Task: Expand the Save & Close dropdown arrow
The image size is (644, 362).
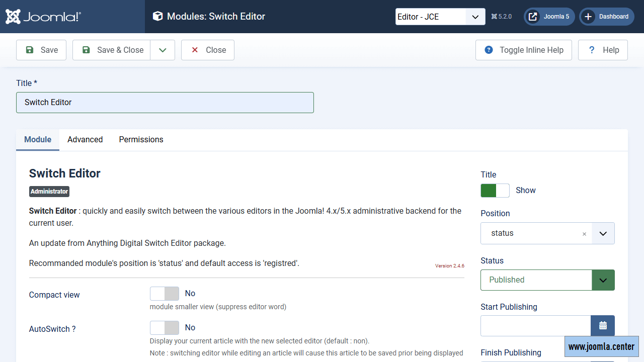Action: tap(163, 50)
